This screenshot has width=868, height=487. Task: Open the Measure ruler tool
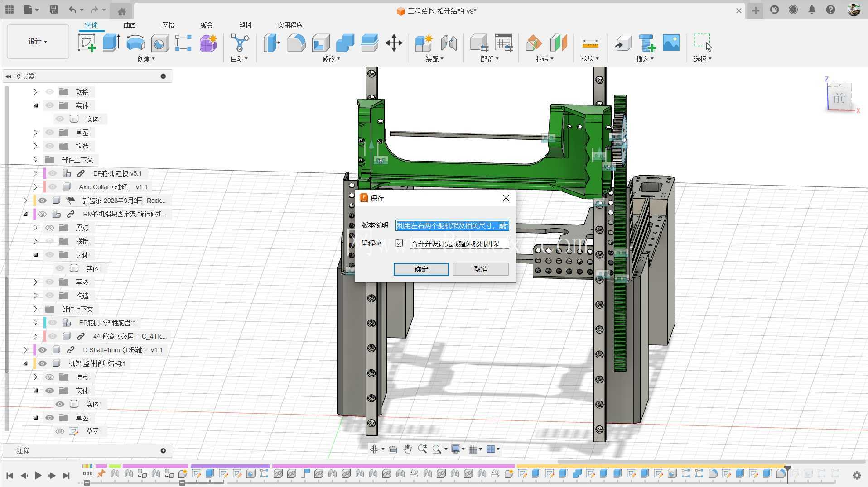click(x=590, y=43)
